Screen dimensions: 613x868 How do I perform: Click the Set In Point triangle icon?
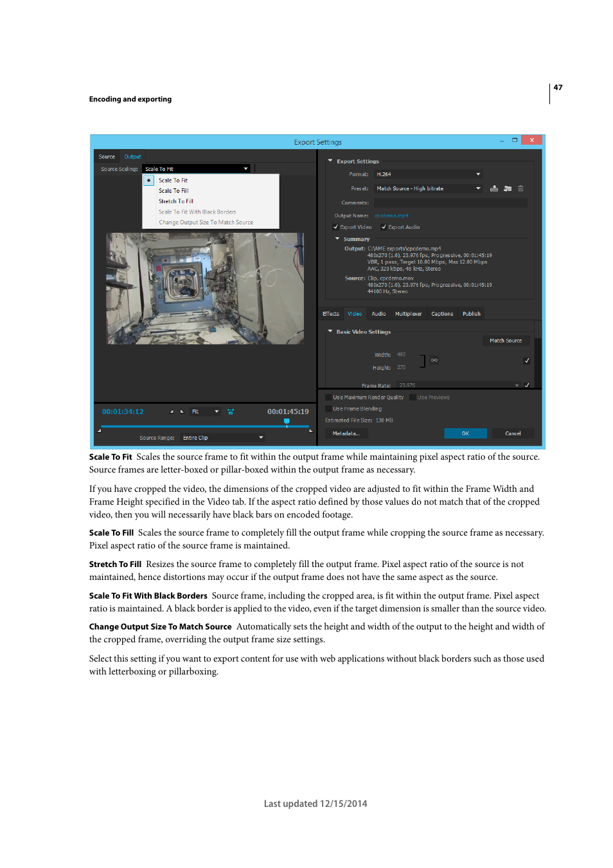tap(172, 411)
